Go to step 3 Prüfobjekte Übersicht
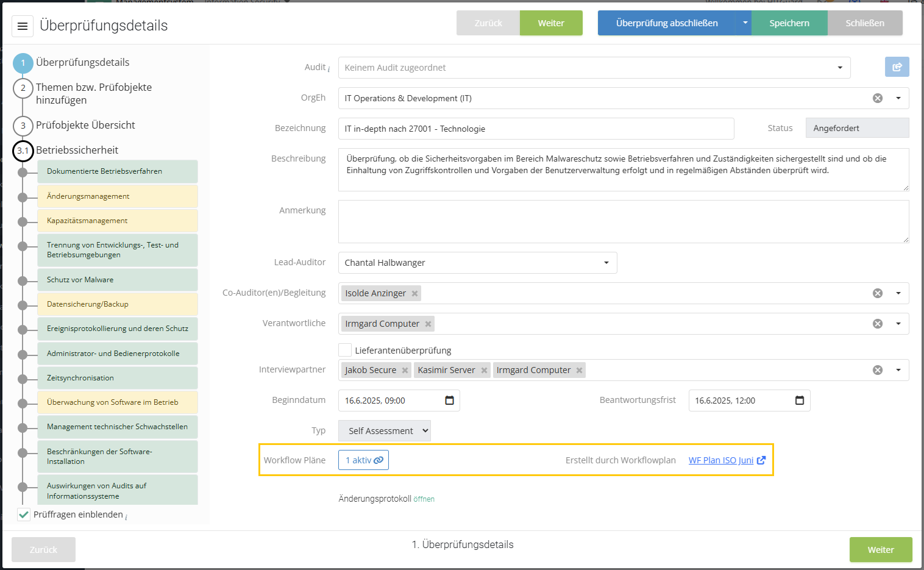Viewport: 924px width, 570px height. tap(85, 125)
